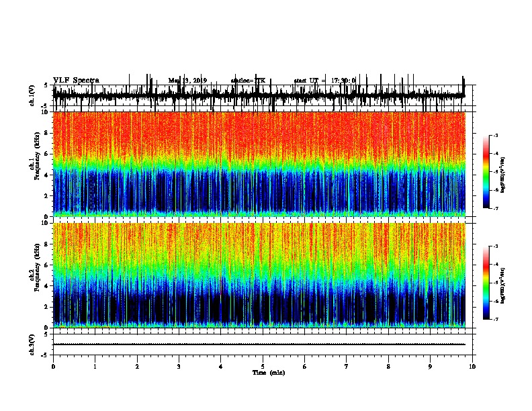The height and width of the screenshot is (411, 532).
Task: Click the date label "May 13, 2019"
Action: pos(187,81)
